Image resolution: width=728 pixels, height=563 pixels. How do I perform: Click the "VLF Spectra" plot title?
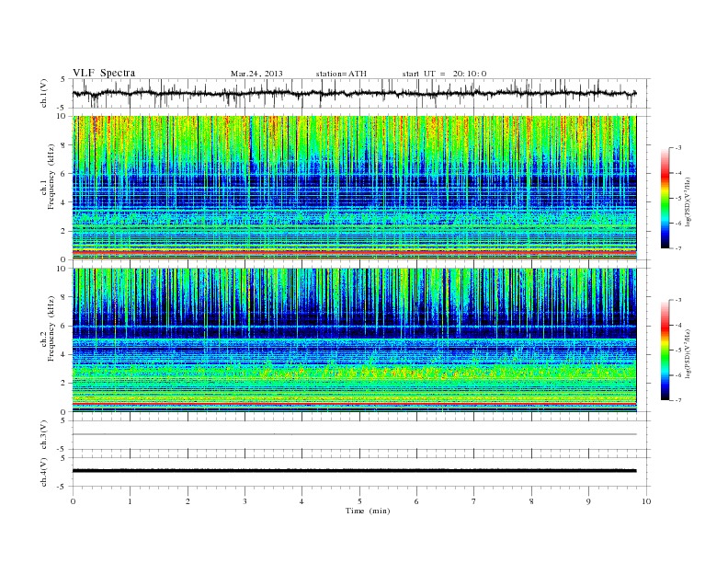pyautogui.click(x=104, y=73)
